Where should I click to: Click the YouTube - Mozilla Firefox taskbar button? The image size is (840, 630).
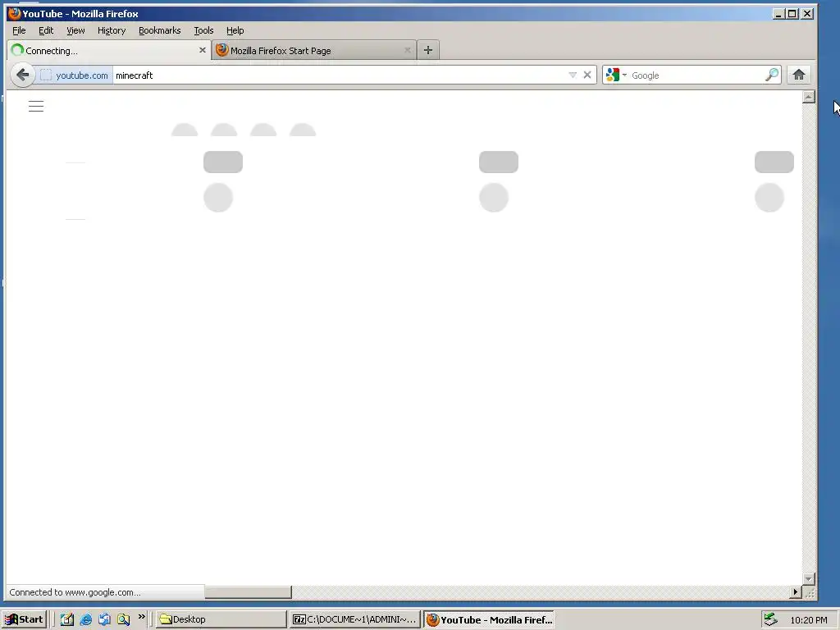[489, 620]
